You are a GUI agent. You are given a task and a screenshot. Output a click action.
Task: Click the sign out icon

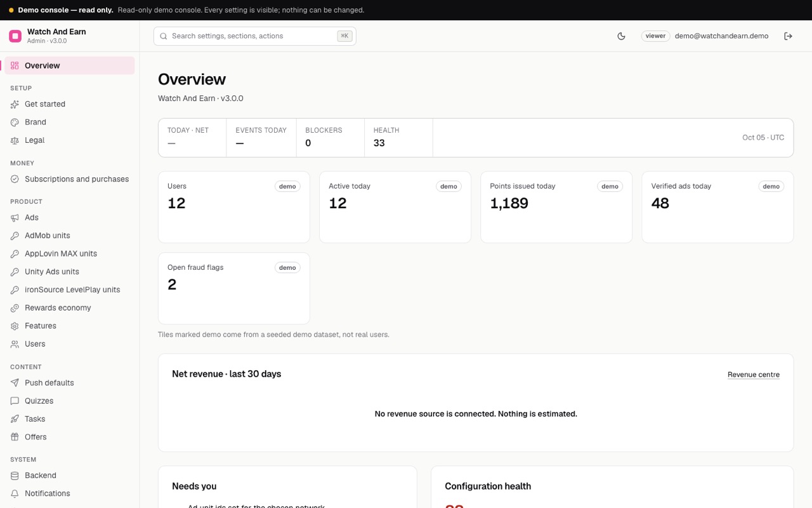(788, 36)
